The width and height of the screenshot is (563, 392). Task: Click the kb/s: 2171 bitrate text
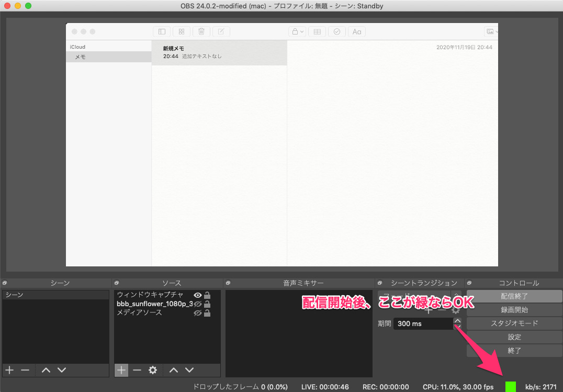coord(541,387)
